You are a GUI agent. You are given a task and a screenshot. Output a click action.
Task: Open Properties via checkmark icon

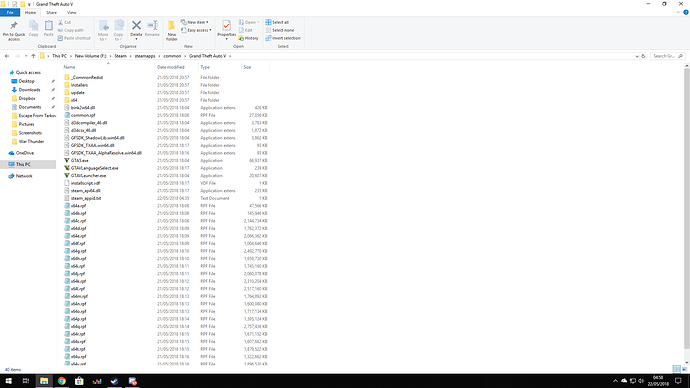226,26
